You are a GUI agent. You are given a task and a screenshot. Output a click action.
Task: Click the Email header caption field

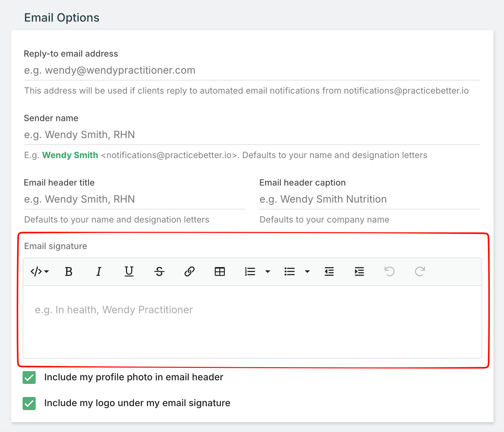point(370,199)
